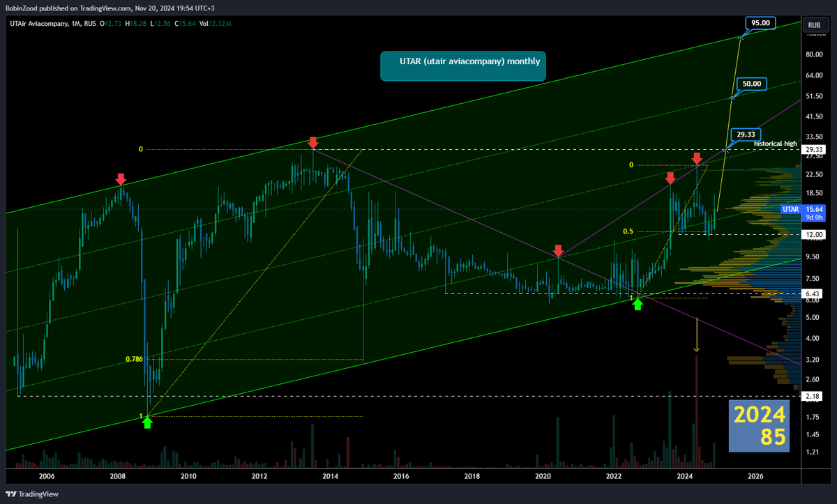Click the red arrow at the 2020 trendline touch
The image size is (837, 504).
click(x=558, y=251)
